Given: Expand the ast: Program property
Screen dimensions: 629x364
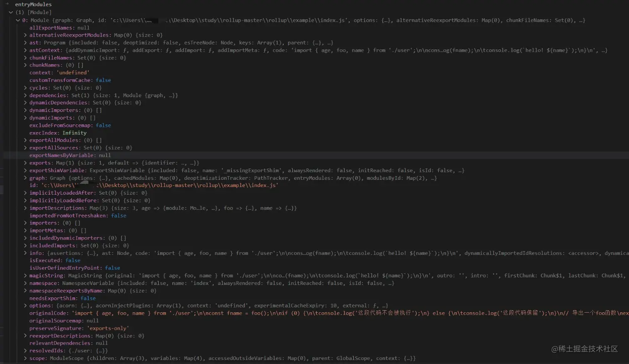Looking at the screenshot, I should 25,42.
